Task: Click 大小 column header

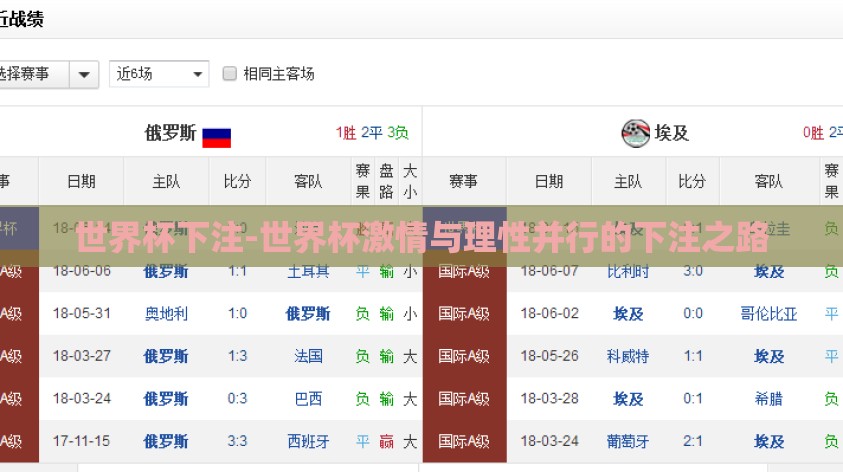Action: pyautogui.click(x=410, y=182)
